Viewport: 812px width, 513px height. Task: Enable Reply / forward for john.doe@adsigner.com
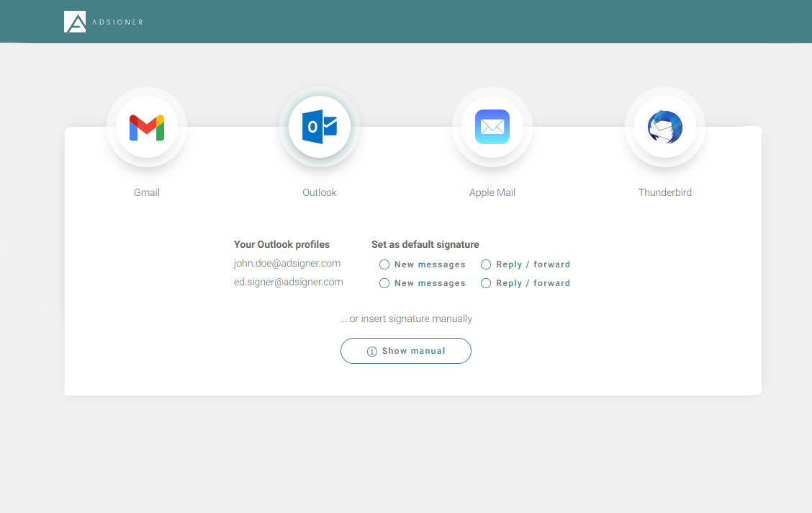point(486,265)
